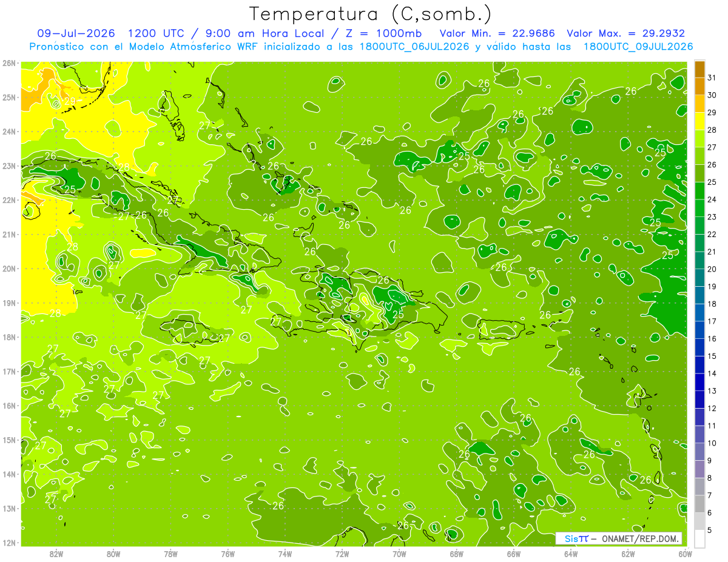Click the '78W' longitude axis label
This screenshot has height=562, width=728.
(x=170, y=554)
